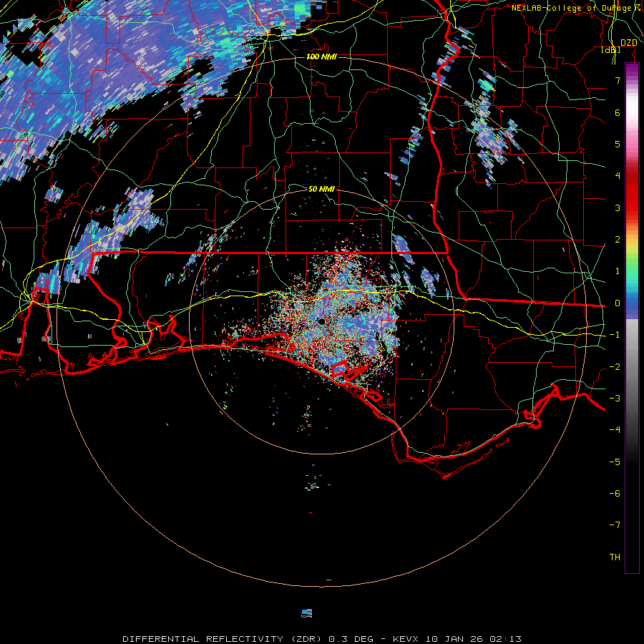Click the "DIFFERENTIAL REFLECTIVITY (ZDR) 0.3 DEG - KEVX 10 JAN 26 02:13" footer

pos(322,639)
